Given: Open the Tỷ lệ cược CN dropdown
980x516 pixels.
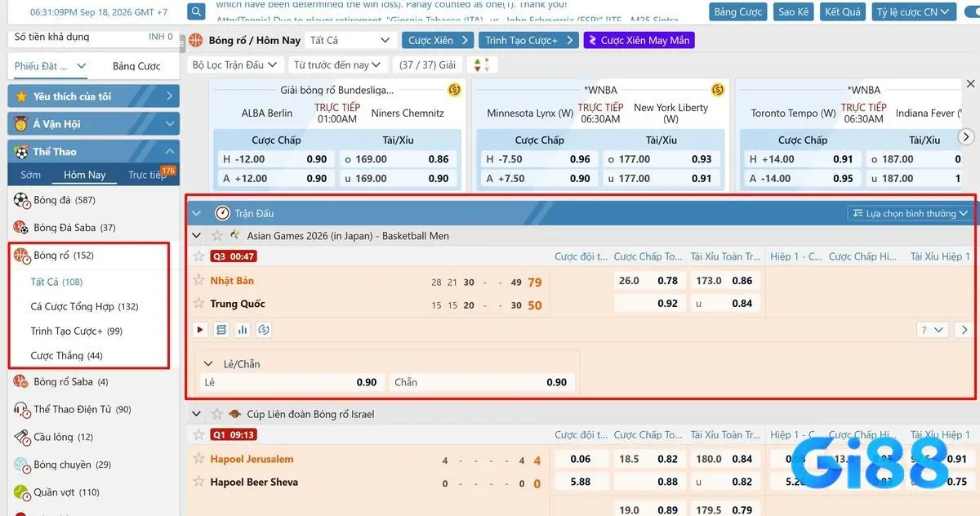Looking at the screenshot, I should click(914, 12).
